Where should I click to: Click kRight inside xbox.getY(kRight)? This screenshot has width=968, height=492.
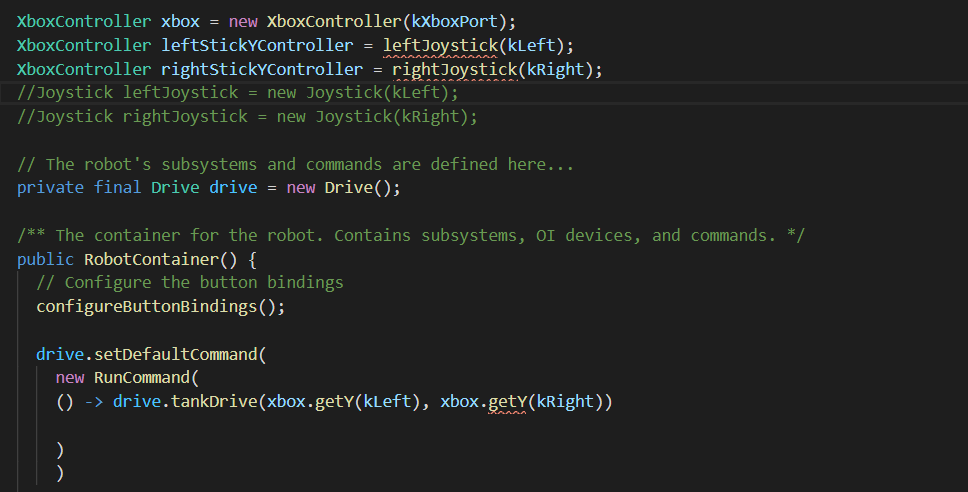[565, 402]
